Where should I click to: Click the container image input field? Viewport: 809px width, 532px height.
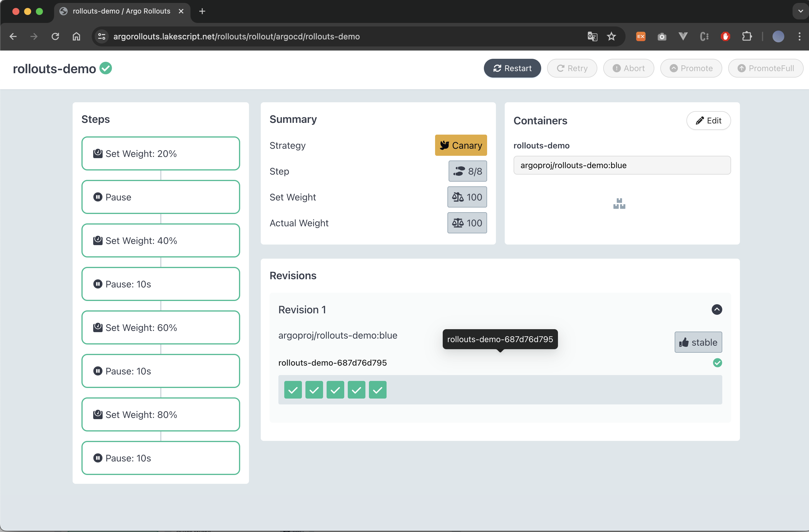622,165
